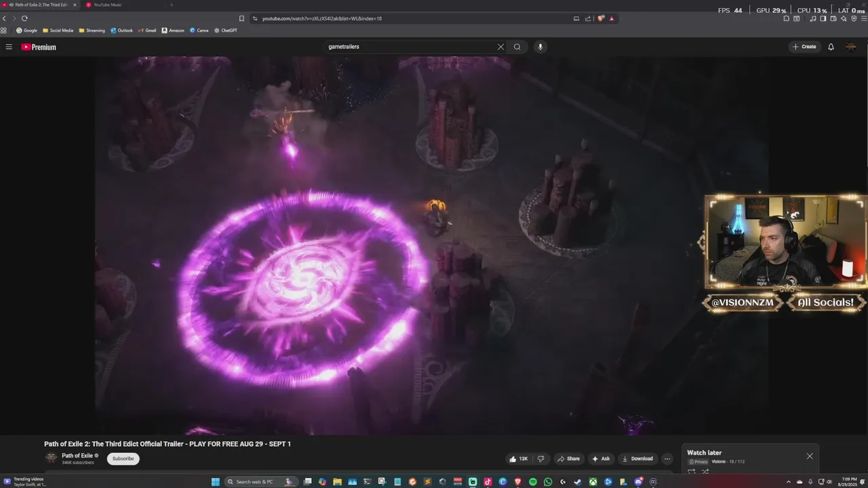This screenshot has width=868, height=488.
Task: Open a new browser tab
Action: pos(171,5)
